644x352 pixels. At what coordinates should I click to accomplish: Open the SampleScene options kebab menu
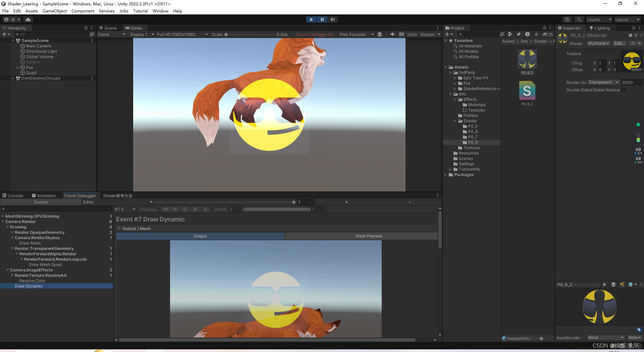(92, 41)
